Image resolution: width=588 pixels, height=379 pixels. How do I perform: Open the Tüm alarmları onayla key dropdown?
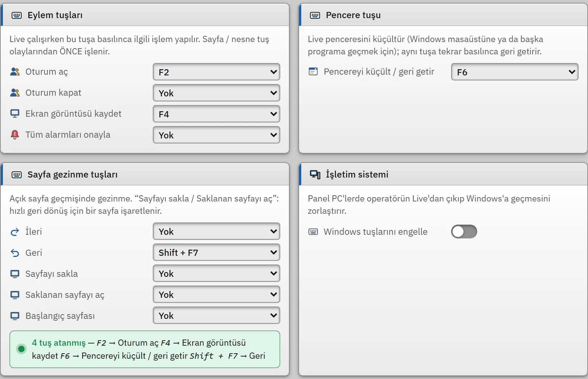coord(217,135)
